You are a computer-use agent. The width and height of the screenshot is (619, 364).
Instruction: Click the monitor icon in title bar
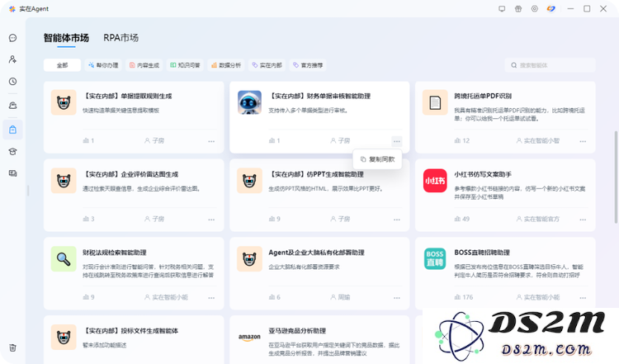coord(502,9)
